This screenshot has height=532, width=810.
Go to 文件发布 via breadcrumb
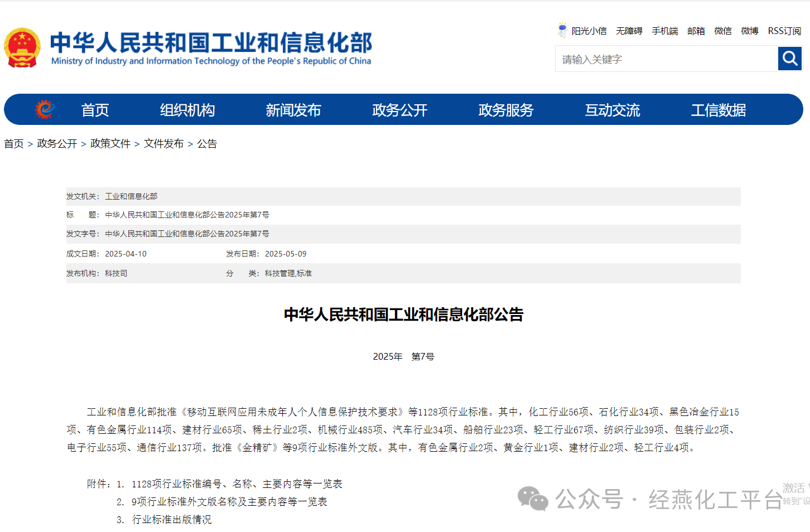163,144
